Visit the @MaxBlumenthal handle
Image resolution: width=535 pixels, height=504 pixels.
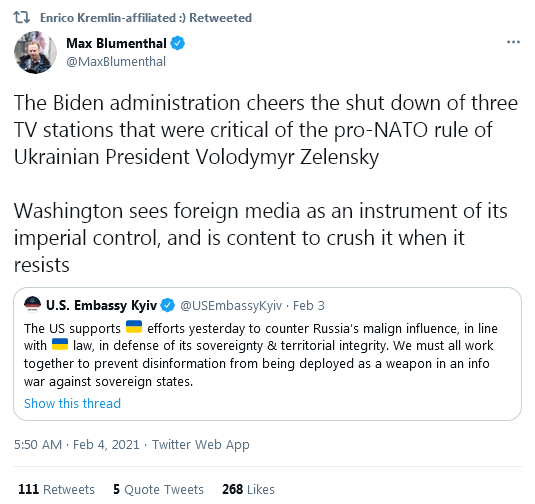point(116,62)
